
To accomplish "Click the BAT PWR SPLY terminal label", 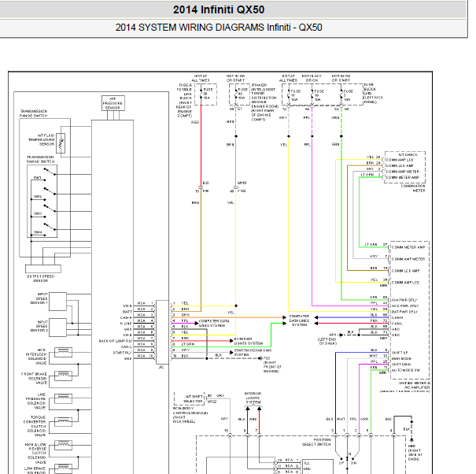I will click(404, 312).
